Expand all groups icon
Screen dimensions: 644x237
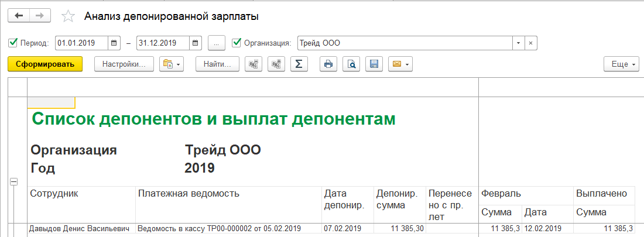click(x=276, y=64)
